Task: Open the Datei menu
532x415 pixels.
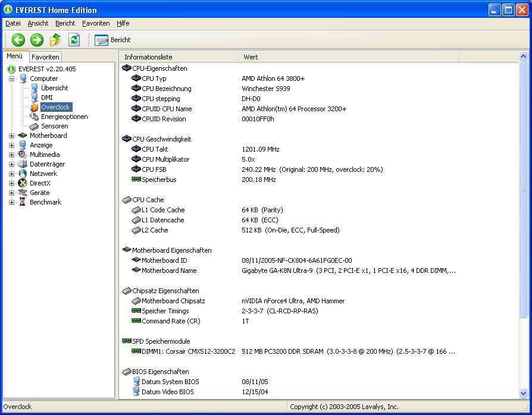Action: [13, 23]
